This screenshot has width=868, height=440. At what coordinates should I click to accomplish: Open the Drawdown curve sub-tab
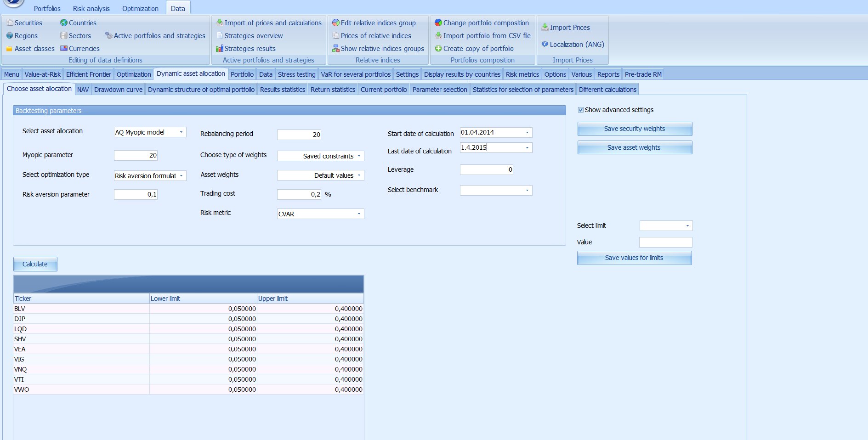coord(119,90)
